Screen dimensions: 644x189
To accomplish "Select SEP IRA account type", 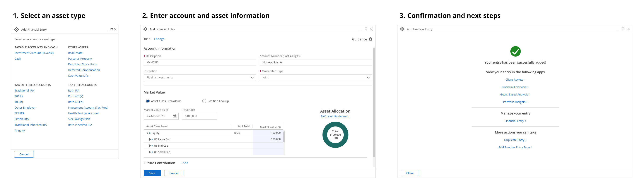I will [x=19, y=113].
